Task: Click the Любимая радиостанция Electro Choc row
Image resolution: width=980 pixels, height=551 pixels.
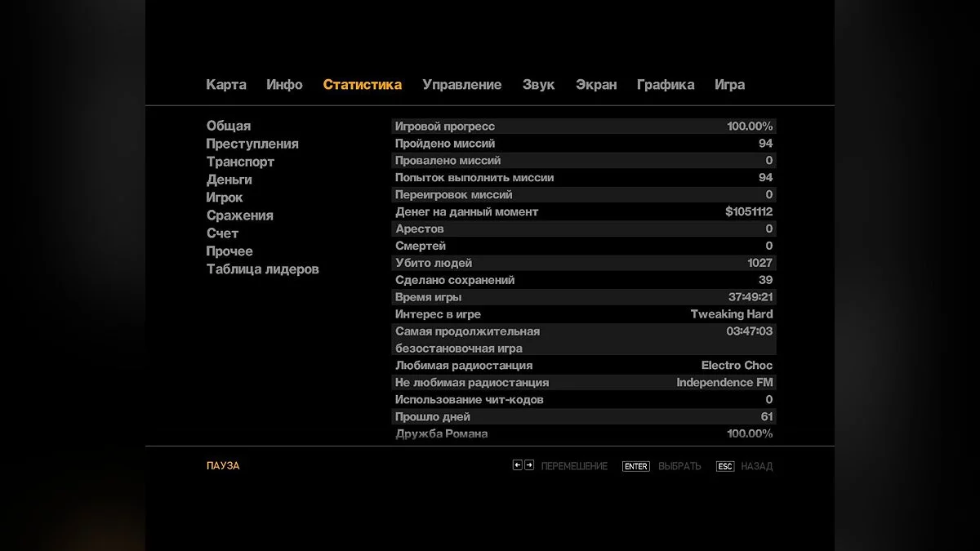Action: point(584,365)
